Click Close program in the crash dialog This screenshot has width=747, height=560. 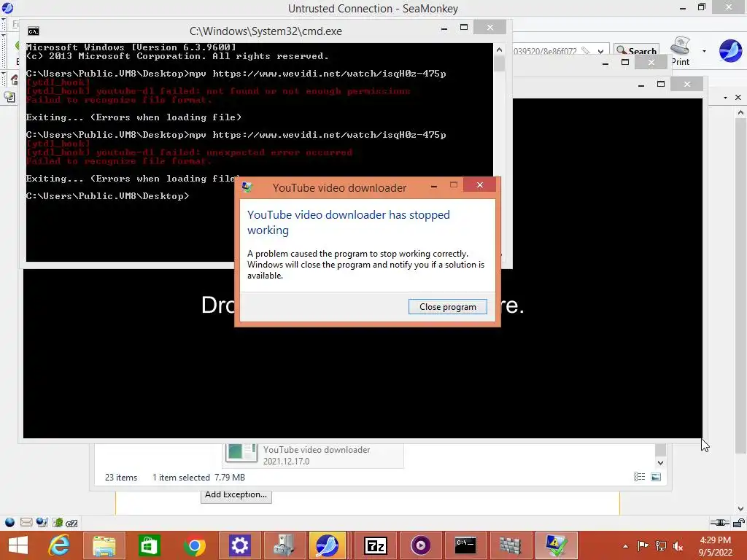coord(447,307)
